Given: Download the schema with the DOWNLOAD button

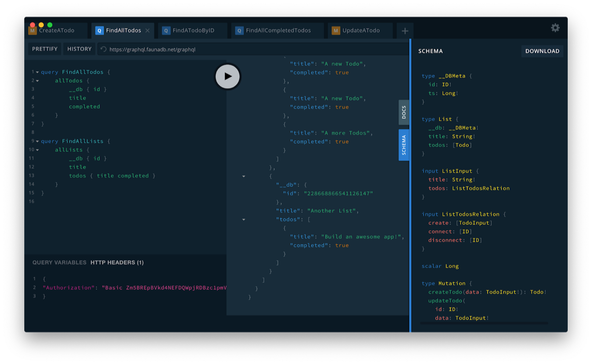Looking at the screenshot, I should click(x=542, y=51).
